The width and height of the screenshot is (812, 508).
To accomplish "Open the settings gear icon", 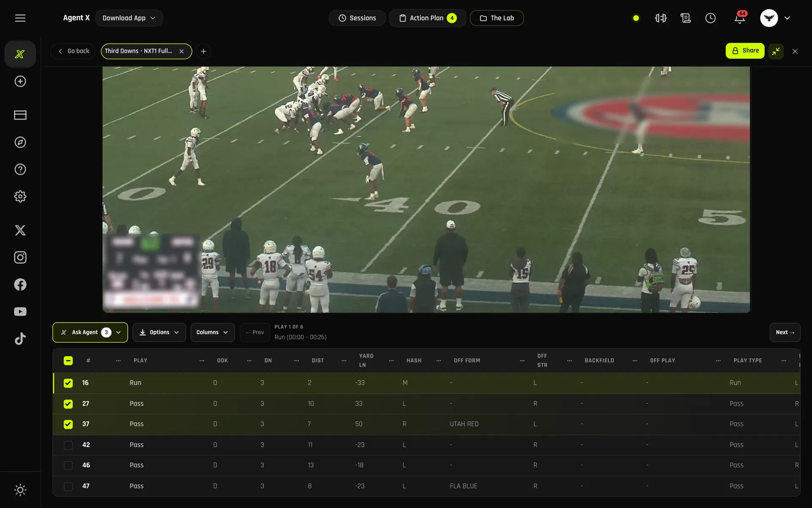I will [x=20, y=196].
